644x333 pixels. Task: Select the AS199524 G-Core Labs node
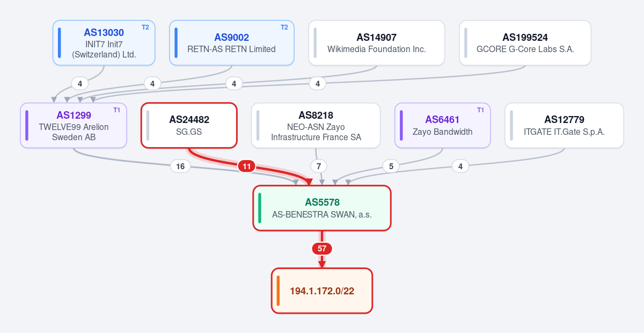coord(525,43)
